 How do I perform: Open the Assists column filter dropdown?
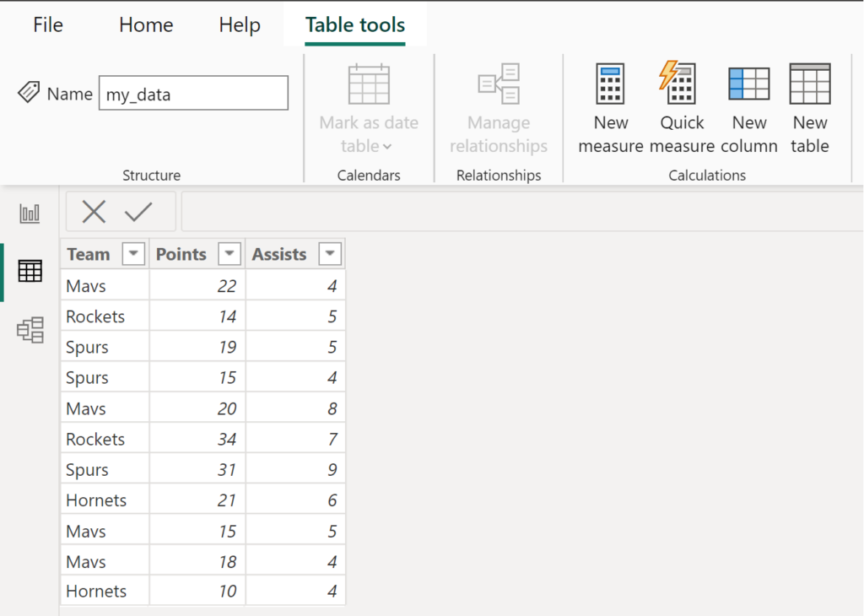pos(328,253)
